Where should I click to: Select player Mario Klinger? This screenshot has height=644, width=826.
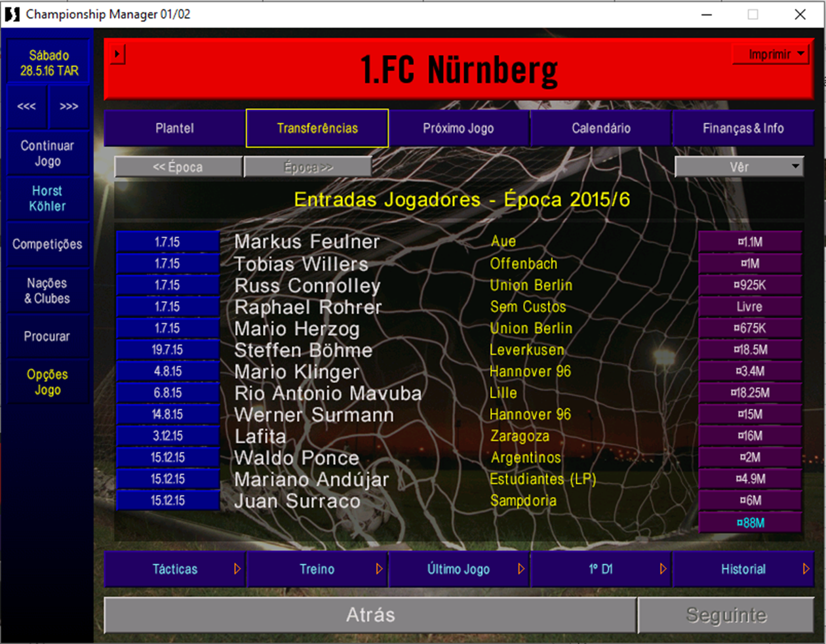[297, 371]
